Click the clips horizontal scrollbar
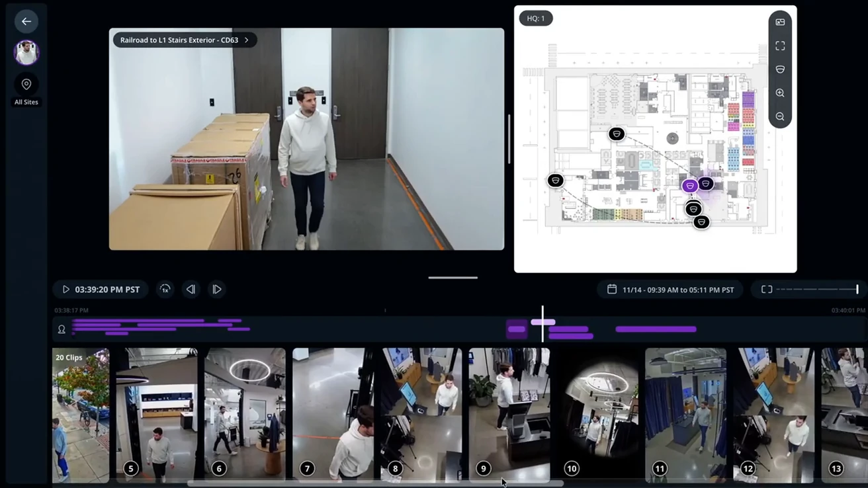Screen dimensions: 868x488 coord(375,484)
